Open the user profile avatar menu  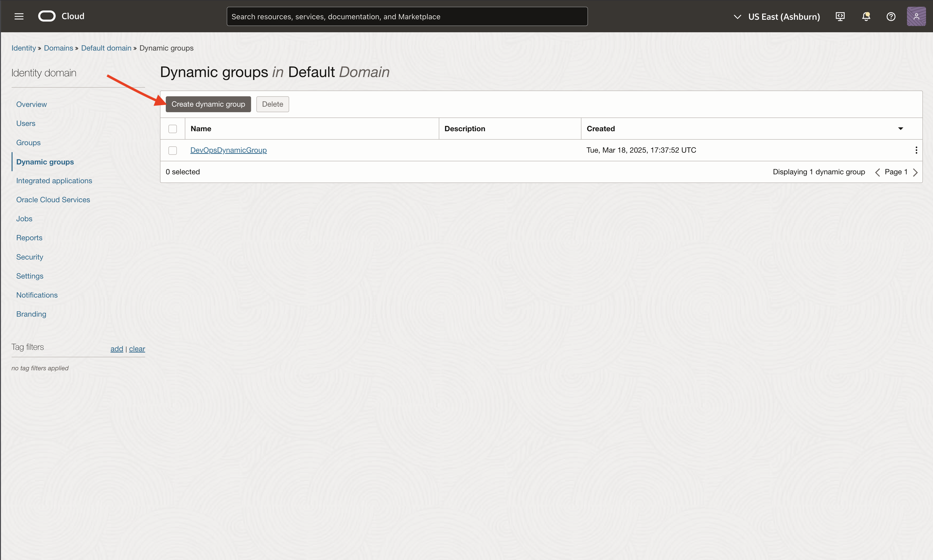point(916,17)
